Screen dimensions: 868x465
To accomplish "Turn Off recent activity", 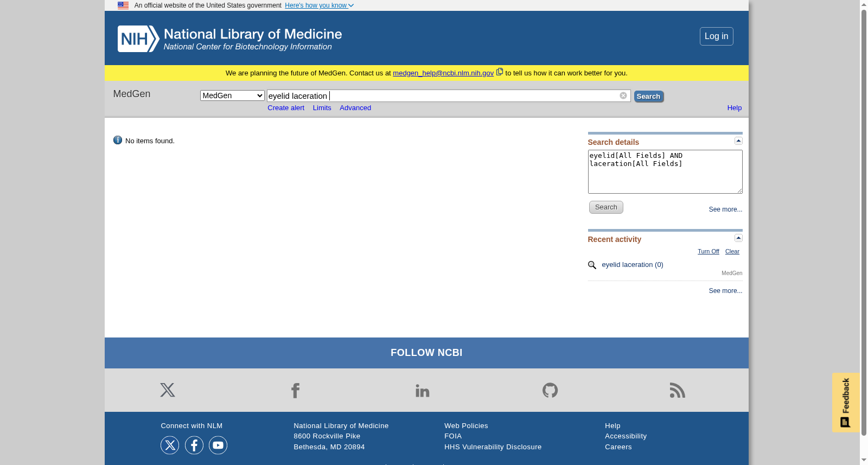I will (x=709, y=251).
